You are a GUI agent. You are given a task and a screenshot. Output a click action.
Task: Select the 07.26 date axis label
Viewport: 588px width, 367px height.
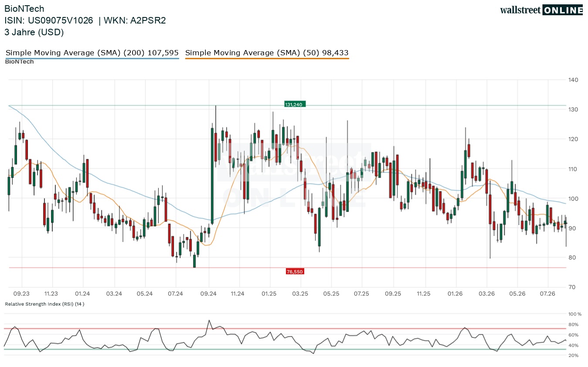click(x=547, y=294)
